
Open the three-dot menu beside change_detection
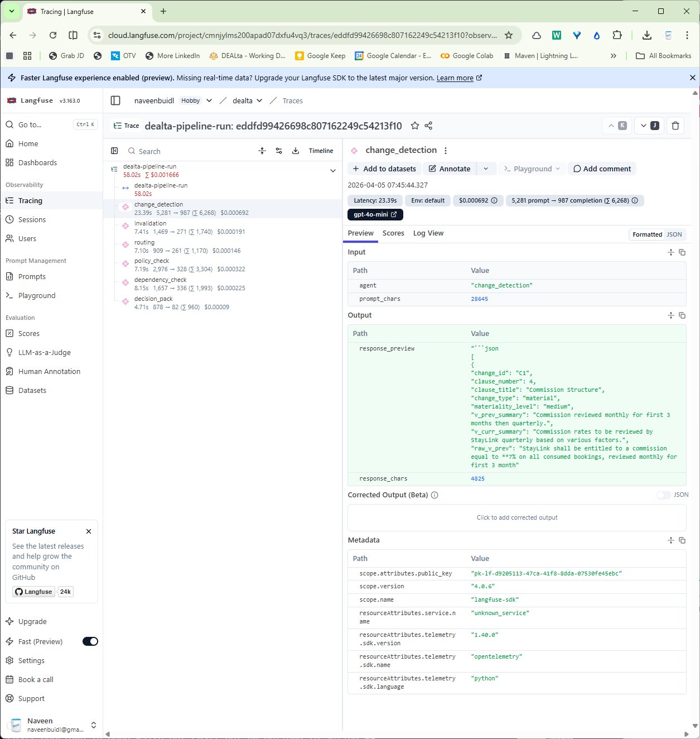[445, 151]
